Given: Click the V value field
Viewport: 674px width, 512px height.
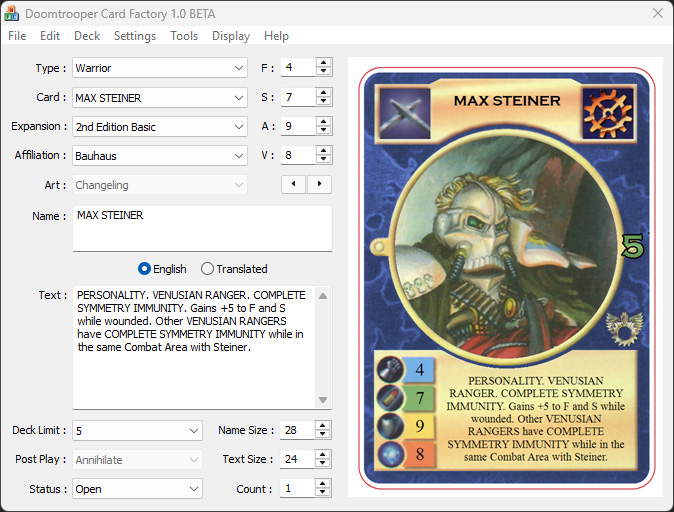Looking at the screenshot, I should [x=298, y=155].
